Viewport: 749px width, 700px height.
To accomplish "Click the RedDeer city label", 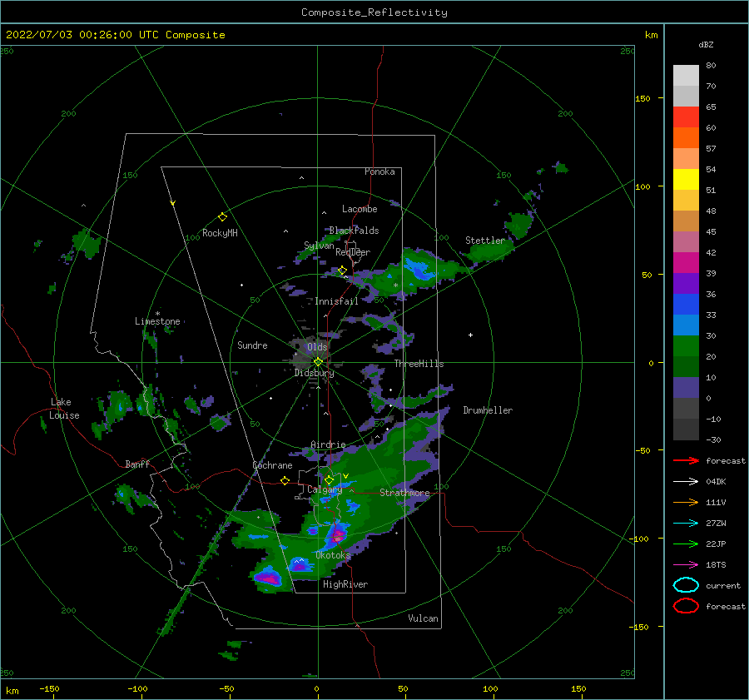I will (x=353, y=252).
